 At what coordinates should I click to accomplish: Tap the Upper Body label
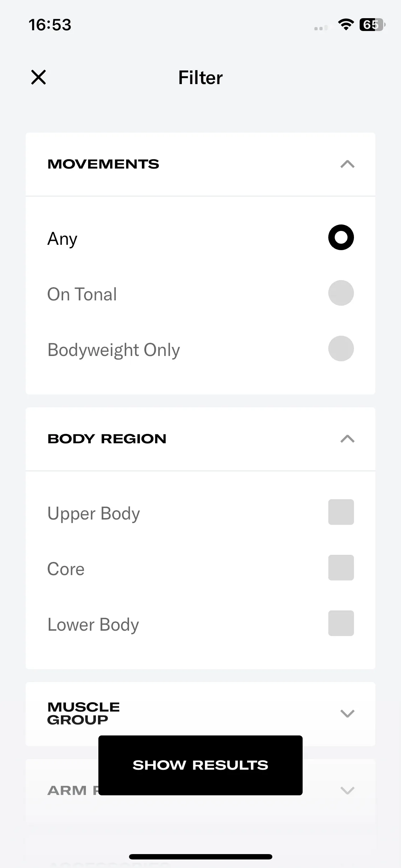point(94,513)
